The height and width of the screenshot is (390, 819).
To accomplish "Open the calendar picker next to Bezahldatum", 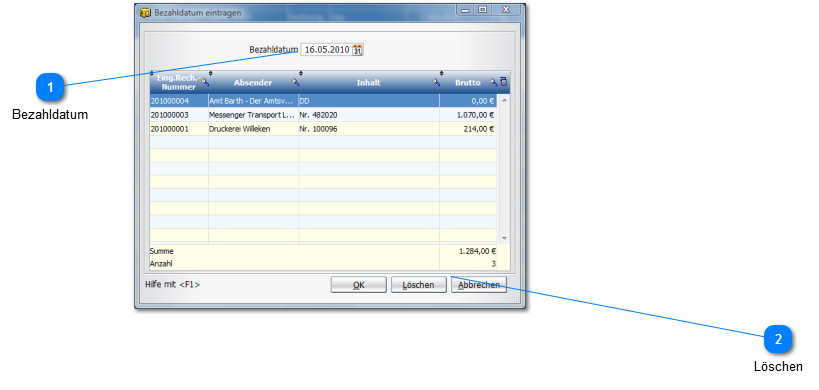I will (x=358, y=50).
